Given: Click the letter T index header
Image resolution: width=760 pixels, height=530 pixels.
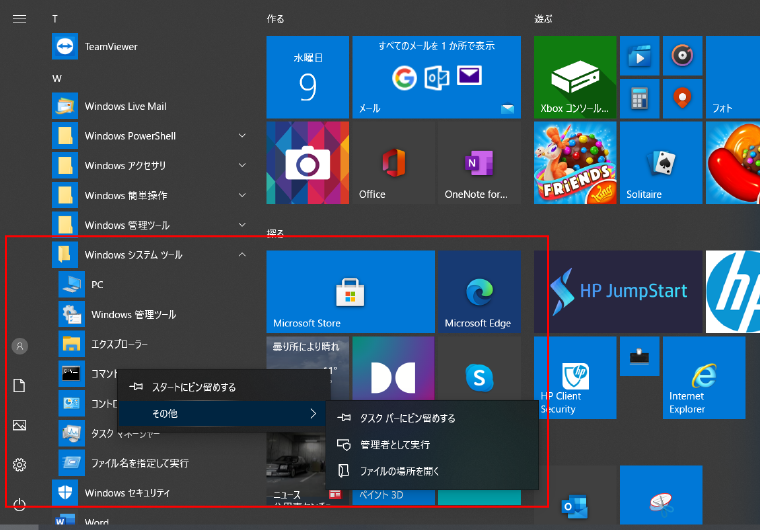Looking at the screenshot, I should (55, 19).
